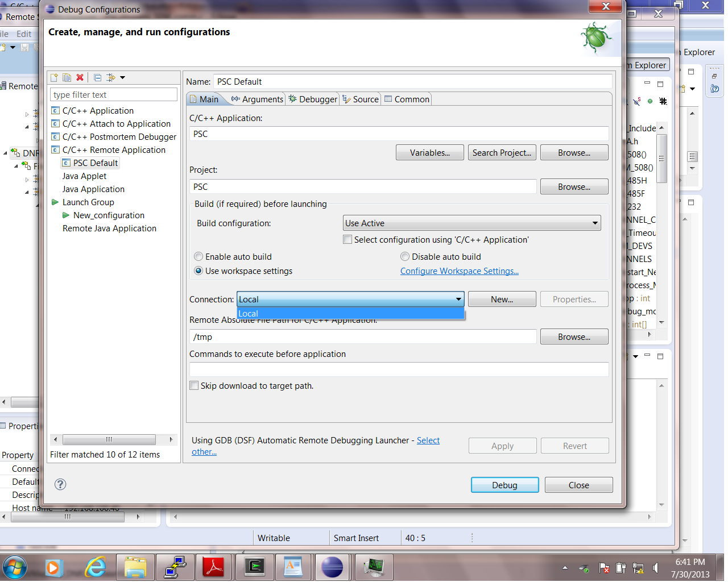The height and width of the screenshot is (582, 728).
Task: Click Commands to execute before application field
Action: [x=399, y=369]
